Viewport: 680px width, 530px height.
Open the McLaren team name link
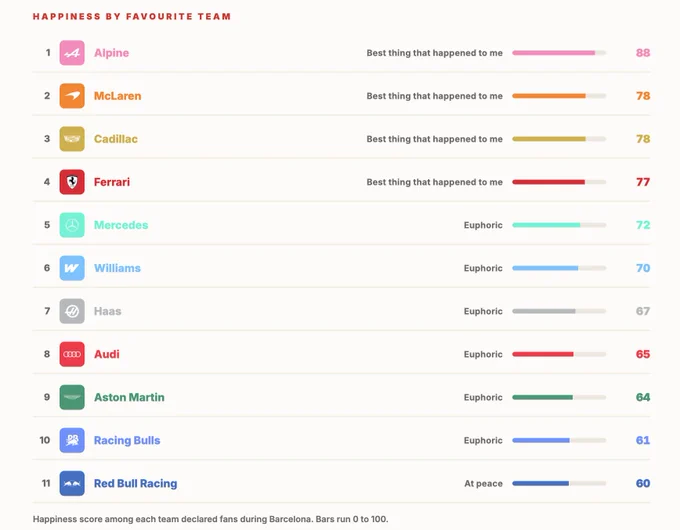[x=118, y=96]
